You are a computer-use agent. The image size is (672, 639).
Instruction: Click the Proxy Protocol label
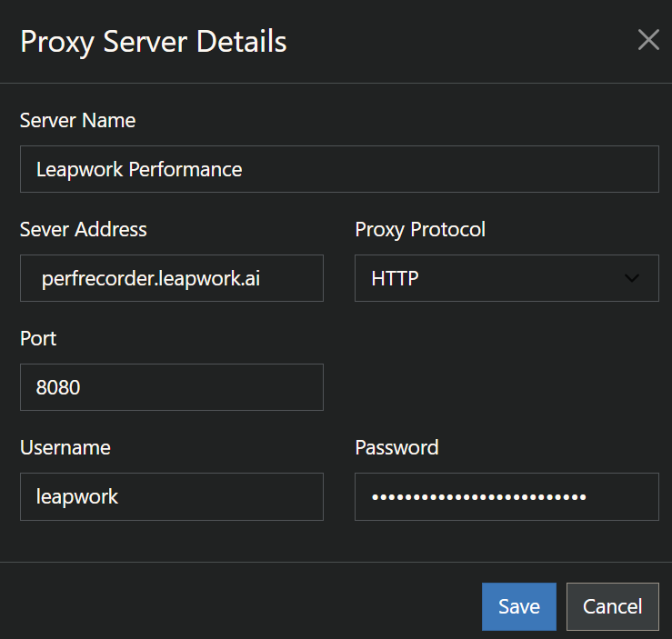coord(420,230)
